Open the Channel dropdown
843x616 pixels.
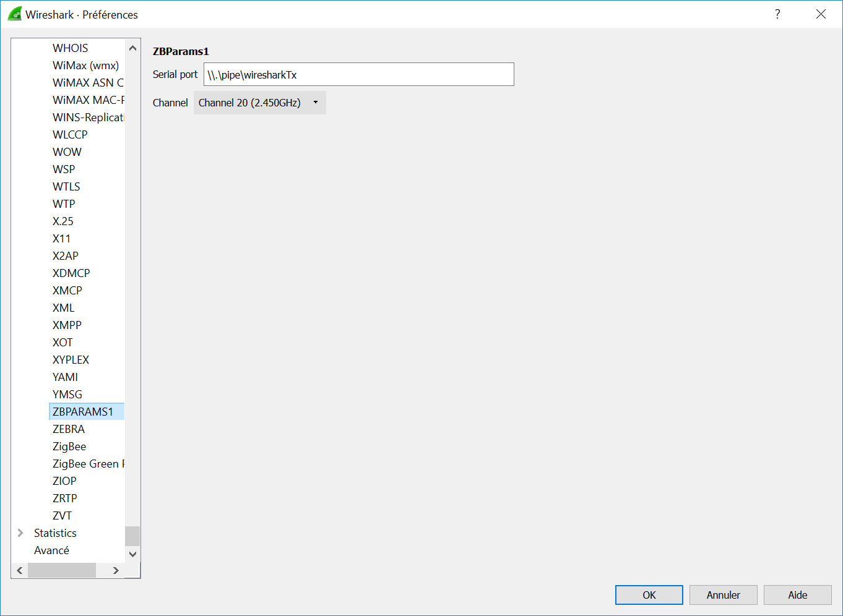point(259,103)
